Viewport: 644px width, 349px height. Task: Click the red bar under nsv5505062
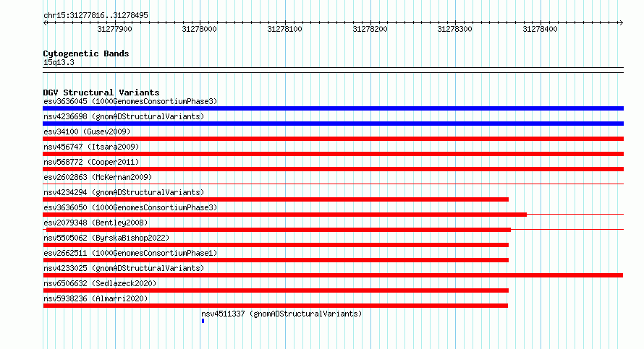click(x=276, y=245)
